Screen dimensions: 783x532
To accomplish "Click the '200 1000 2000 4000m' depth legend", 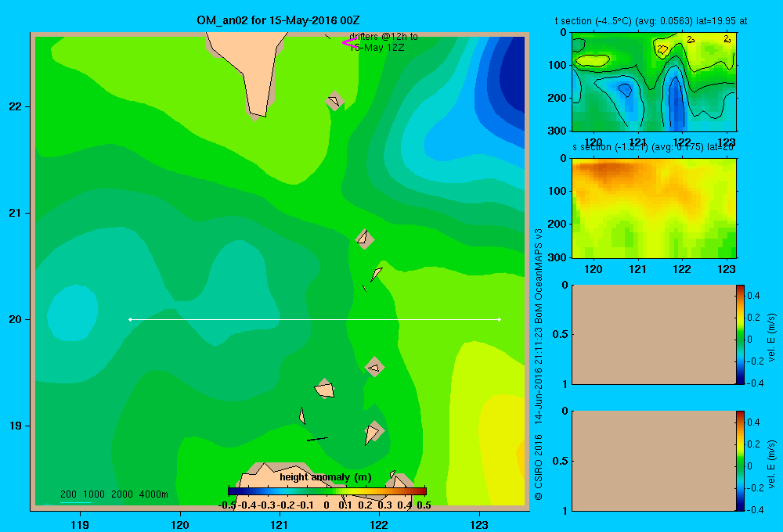I will [114, 494].
